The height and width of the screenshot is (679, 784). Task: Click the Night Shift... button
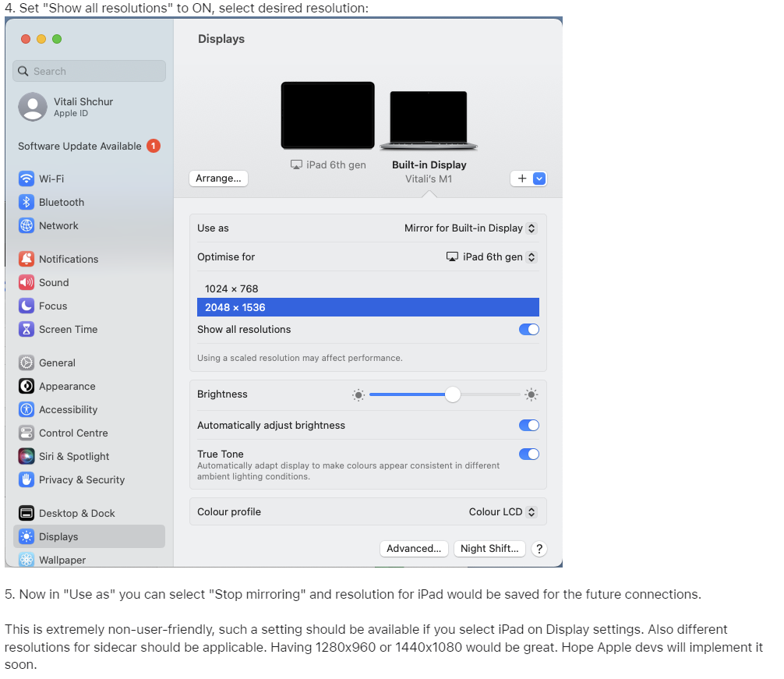point(489,549)
